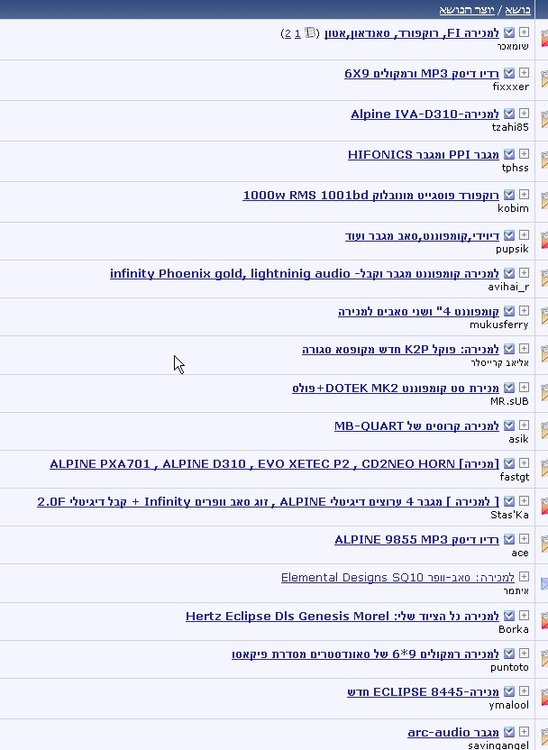Viewport: 548px width, 750px height.
Task: Click the checkmark icon beside HIFONICS PPI thread
Action: coord(509,154)
